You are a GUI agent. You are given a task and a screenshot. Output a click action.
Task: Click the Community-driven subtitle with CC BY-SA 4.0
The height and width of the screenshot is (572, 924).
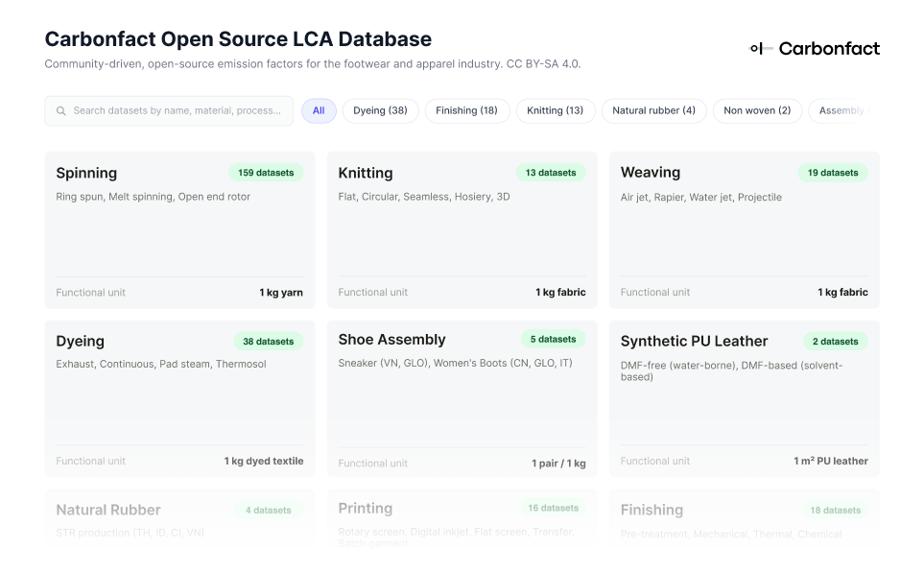tap(313, 63)
